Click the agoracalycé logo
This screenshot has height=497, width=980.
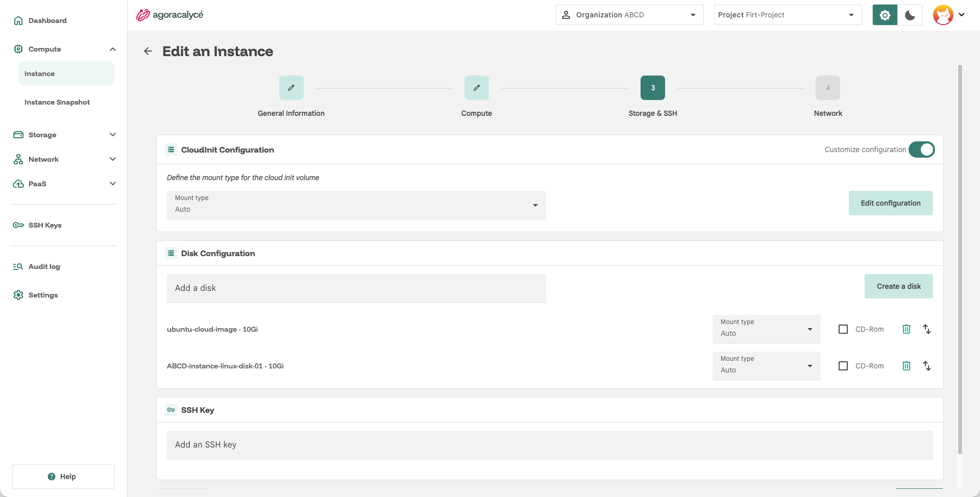[x=169, y=15]
